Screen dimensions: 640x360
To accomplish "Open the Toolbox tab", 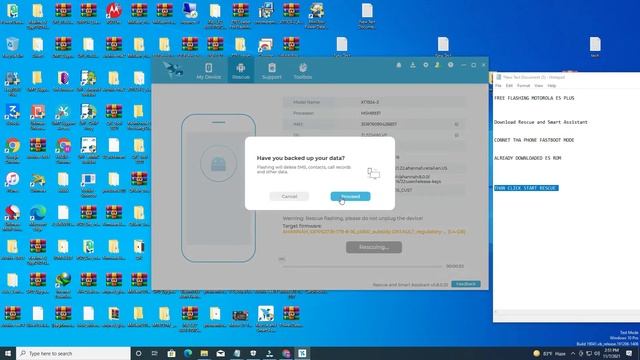I will pos(303,71).
